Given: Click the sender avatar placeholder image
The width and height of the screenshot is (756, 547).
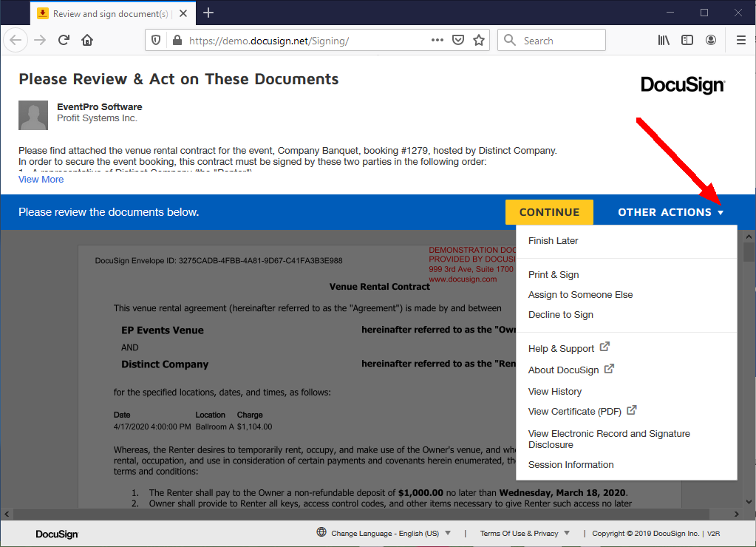Looking at the screenshot, I should click(x=33, y=115).
